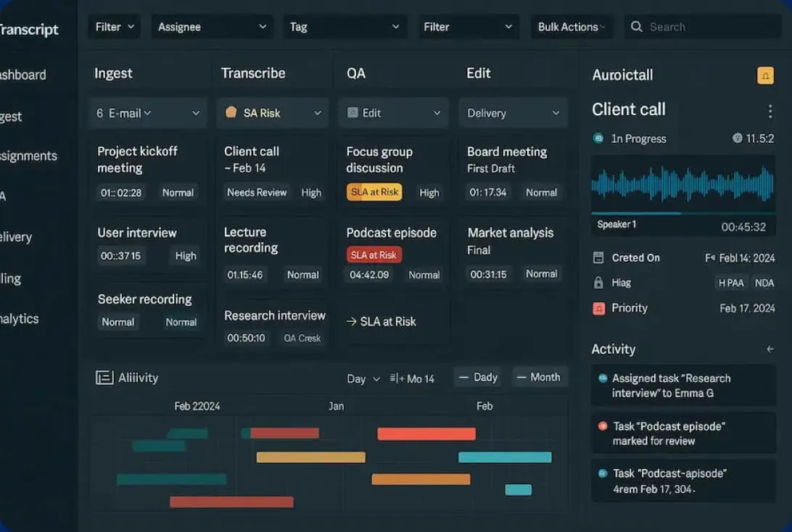Open the Assignee dropdown
The width and height of the screenshot is (792, 532).
coord(212,26)
